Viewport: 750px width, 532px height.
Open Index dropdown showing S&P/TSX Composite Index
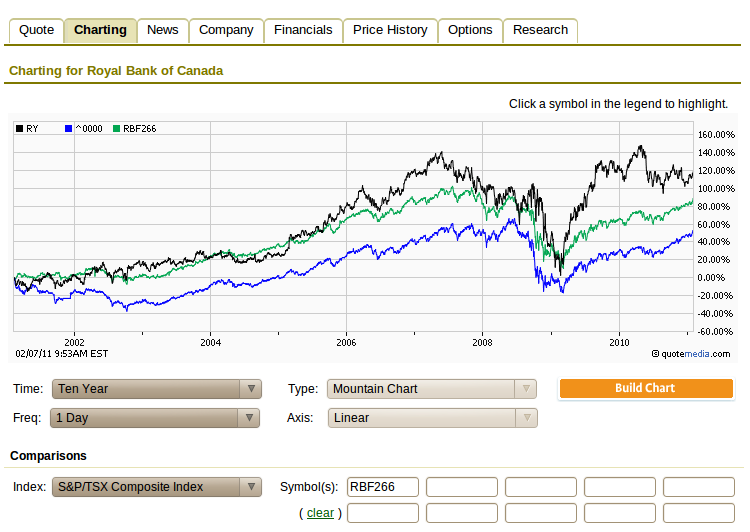coord(157,487)
